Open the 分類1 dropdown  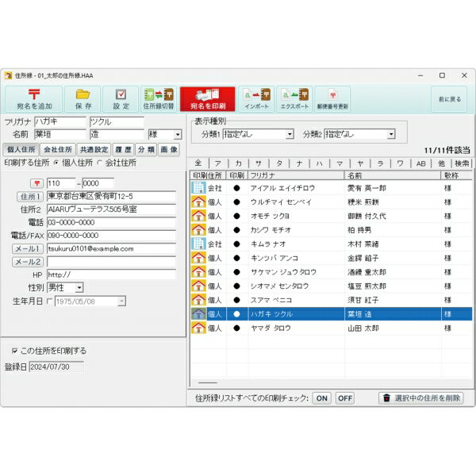pyautogui.click(x=289, y=135)
